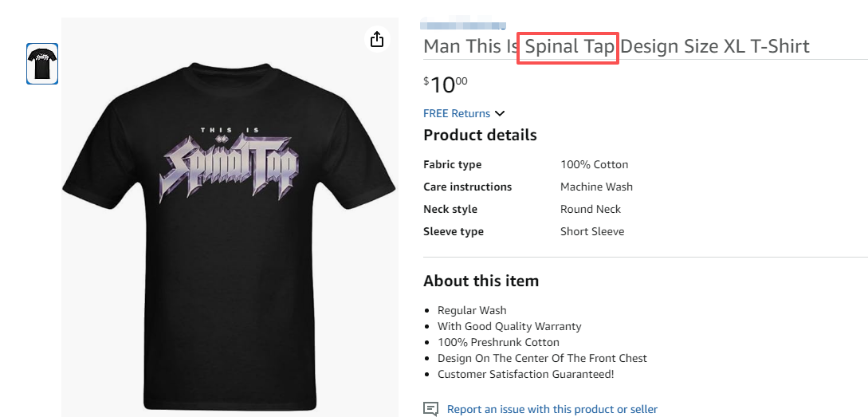Expand the FREE Returns chevron arrow

pos(500,114)
